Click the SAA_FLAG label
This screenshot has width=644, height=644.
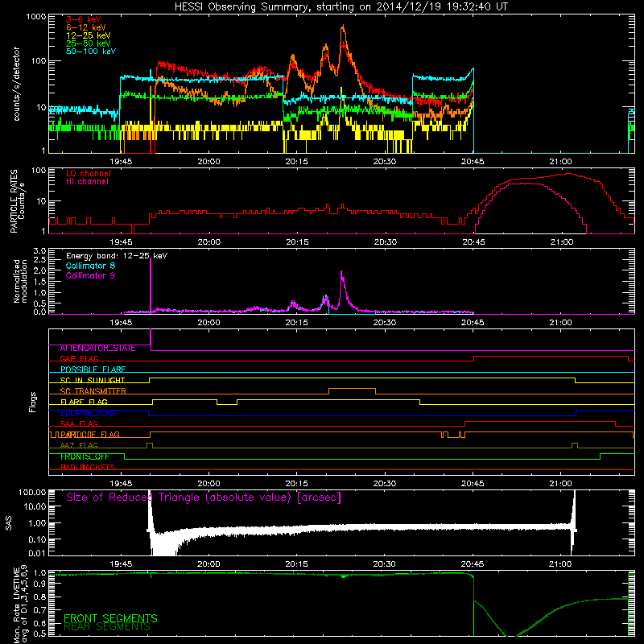point(79,423)
